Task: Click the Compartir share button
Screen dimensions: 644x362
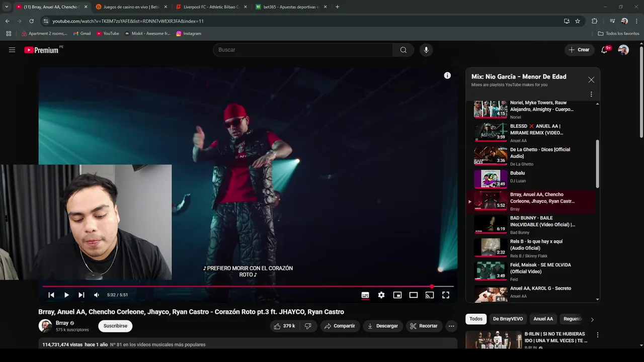Action: [340, 326]
